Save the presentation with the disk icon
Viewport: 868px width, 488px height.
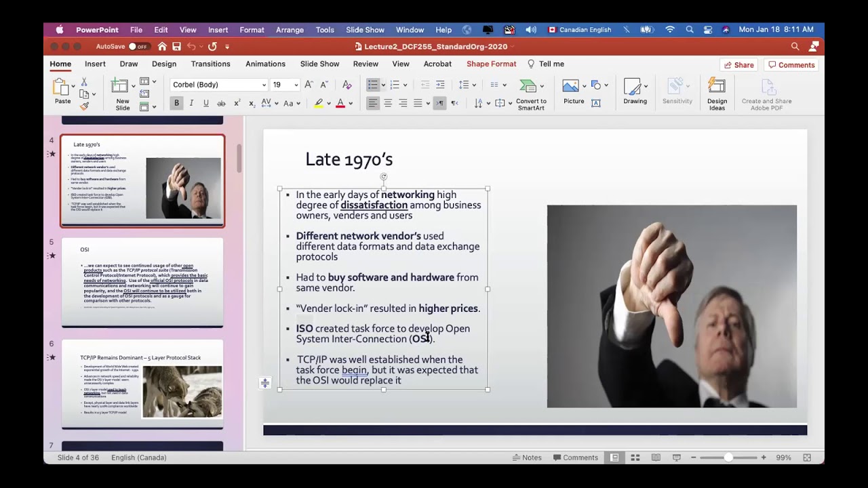(176, 46)
